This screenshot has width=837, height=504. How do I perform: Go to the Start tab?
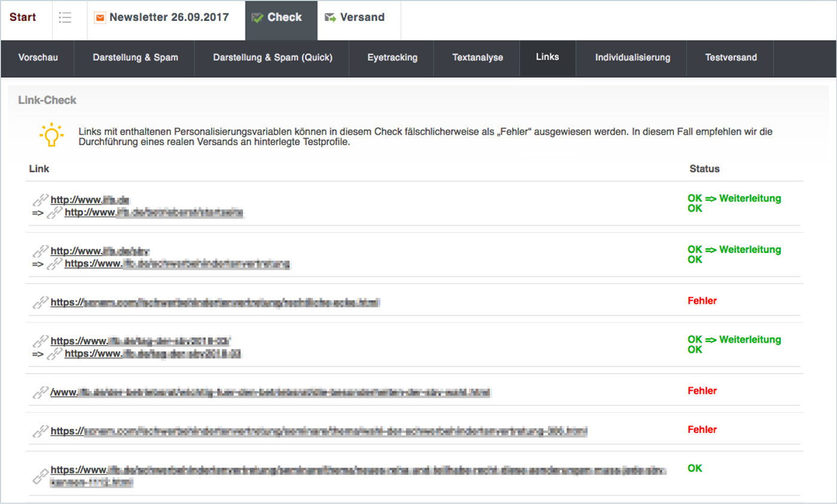click(x=23, y=17)
